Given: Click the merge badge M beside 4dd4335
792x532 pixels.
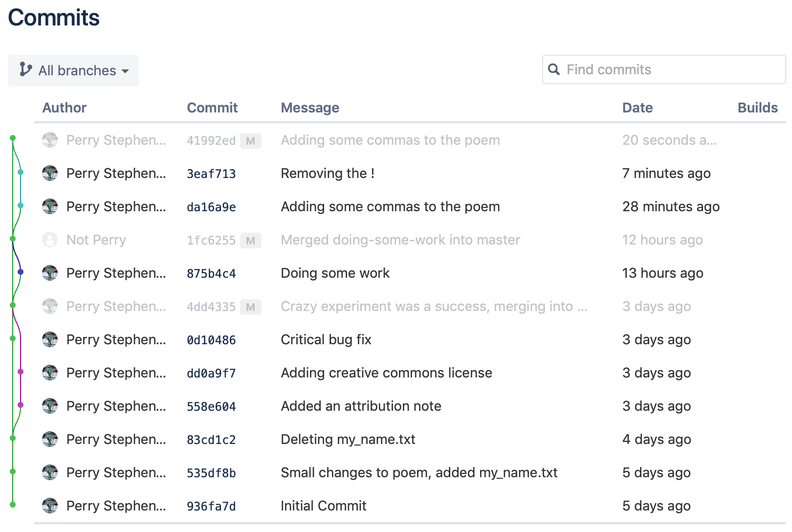Looking at the screenshot, I should [251, 307].
